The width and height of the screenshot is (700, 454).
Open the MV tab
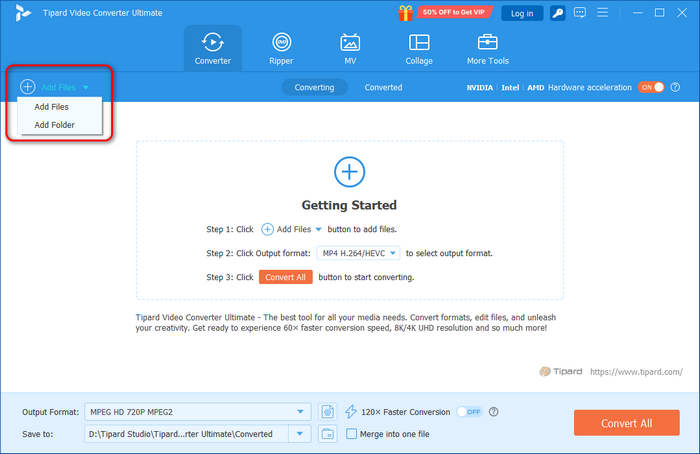(350, 48)
